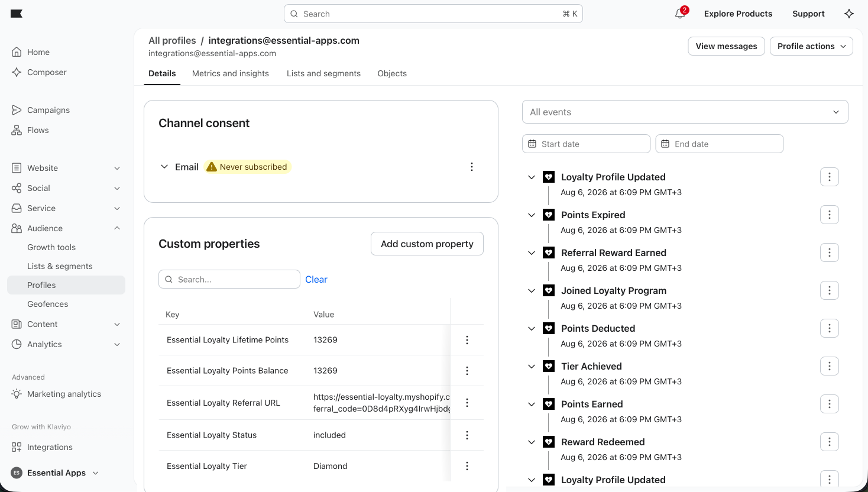The height and width of the screenshot is (492, 868).
Task: Expand Reward Redeemed event
Action: pyautogui.click(x=532, y=442)
